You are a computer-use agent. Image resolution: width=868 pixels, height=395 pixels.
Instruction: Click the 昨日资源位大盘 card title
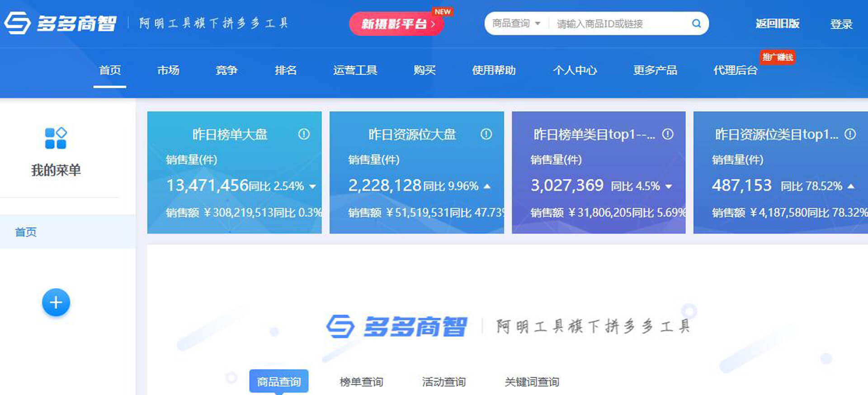coord(412,134)
